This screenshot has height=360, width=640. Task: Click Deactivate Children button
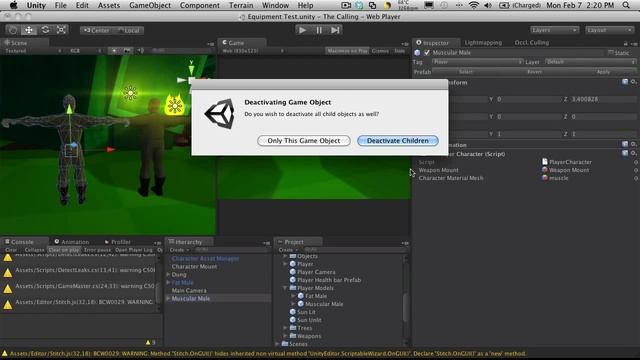pyautogui.click(x=398, y=140)
